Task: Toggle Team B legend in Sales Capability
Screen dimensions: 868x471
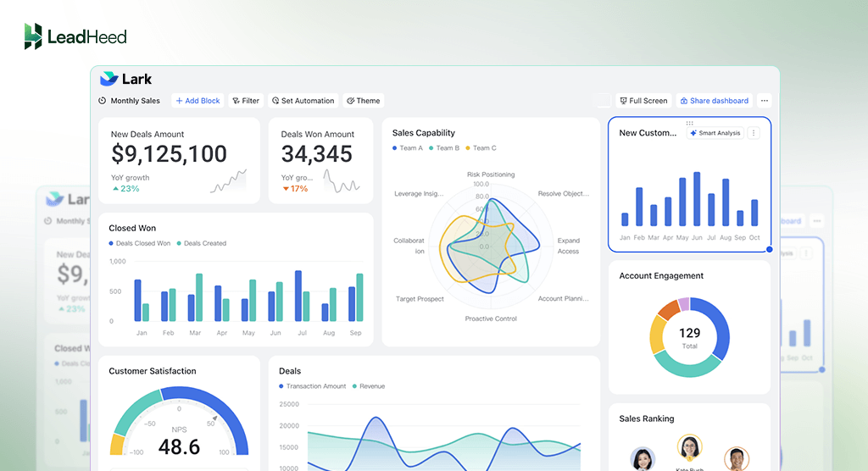Action: point(444,147)
